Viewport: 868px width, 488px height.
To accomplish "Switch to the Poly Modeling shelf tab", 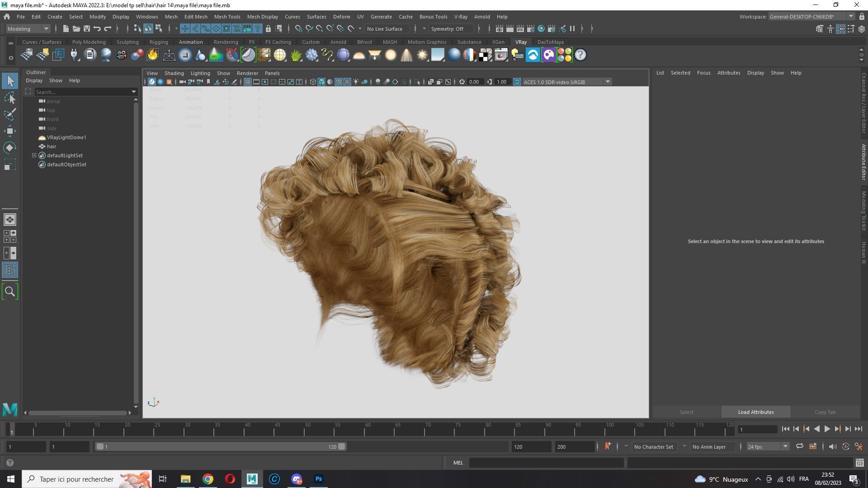I will [89, 42].
